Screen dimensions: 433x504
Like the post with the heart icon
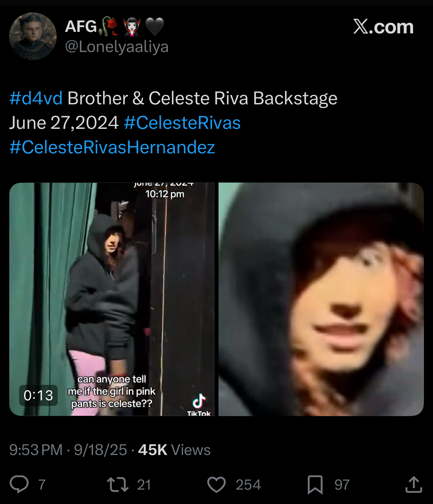click(216, 485)
